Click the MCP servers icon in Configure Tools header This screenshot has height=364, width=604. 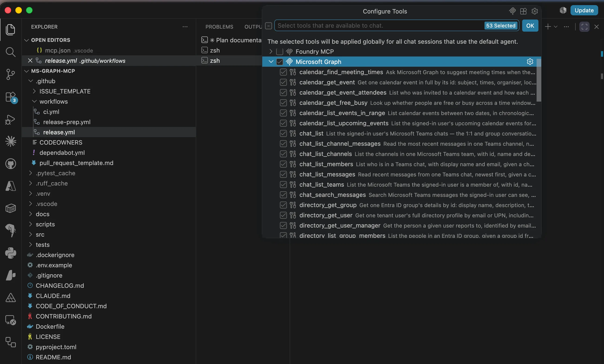click(512, 11)
